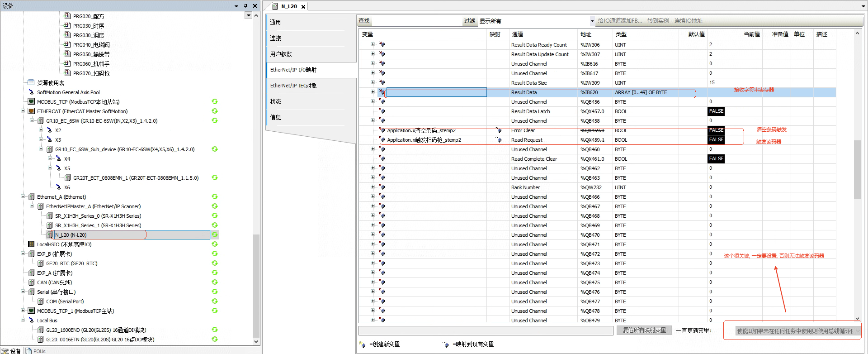Viewport: 868px width, 354px height.
Task: Click the EtherNetIPMaster_A scanner icon
Action: tap(40, 206)
